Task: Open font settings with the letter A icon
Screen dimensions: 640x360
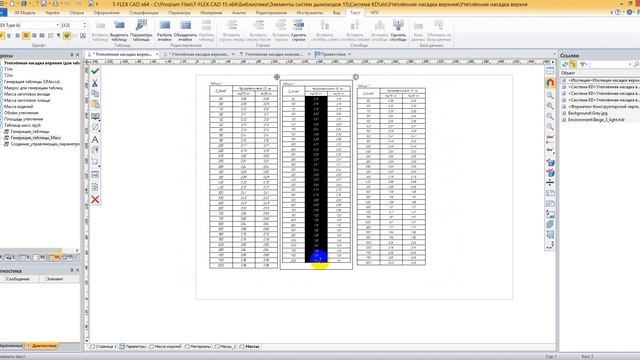Action: pyautogui.click(x=95, y=140)
